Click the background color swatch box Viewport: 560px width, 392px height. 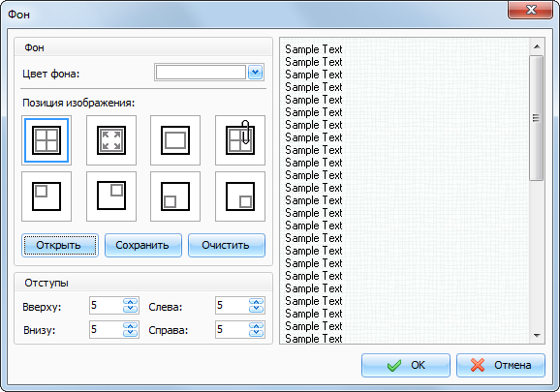pyautogui.click(x=201, y=73)
